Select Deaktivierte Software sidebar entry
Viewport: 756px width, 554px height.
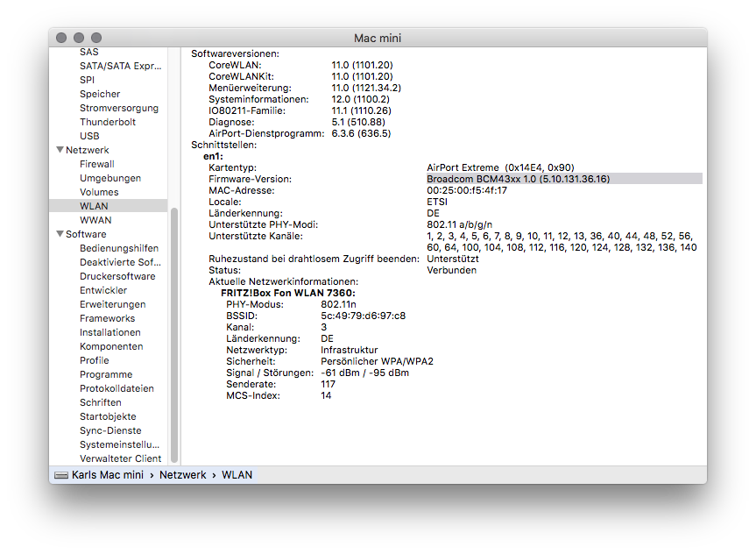(121, 262)
